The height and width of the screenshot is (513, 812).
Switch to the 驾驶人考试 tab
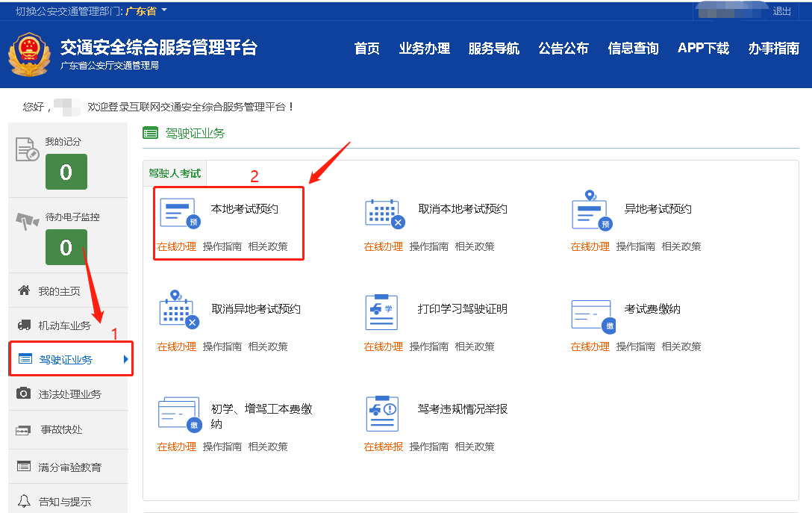[x=174, y=172]
